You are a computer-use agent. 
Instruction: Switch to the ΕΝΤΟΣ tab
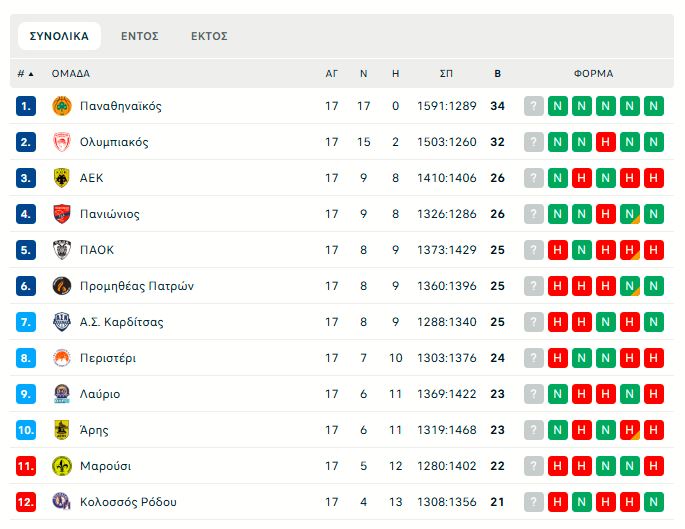140,36
